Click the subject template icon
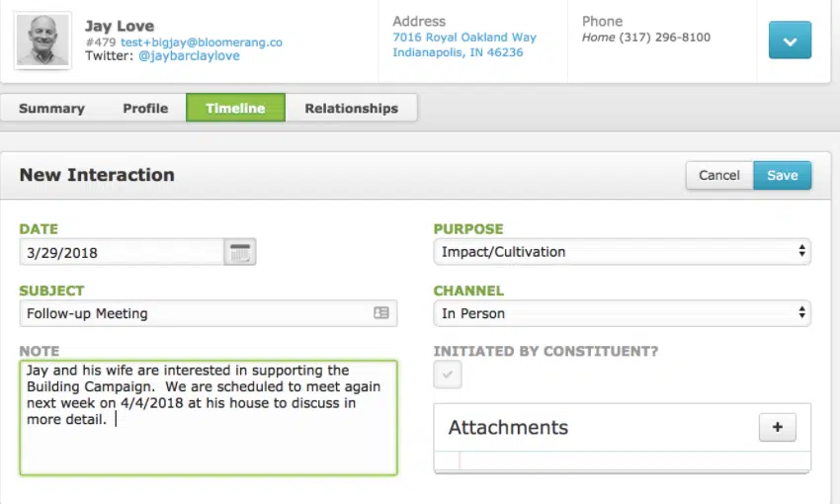Viewport: 840px width, 504px height. [x=381, y=313]
